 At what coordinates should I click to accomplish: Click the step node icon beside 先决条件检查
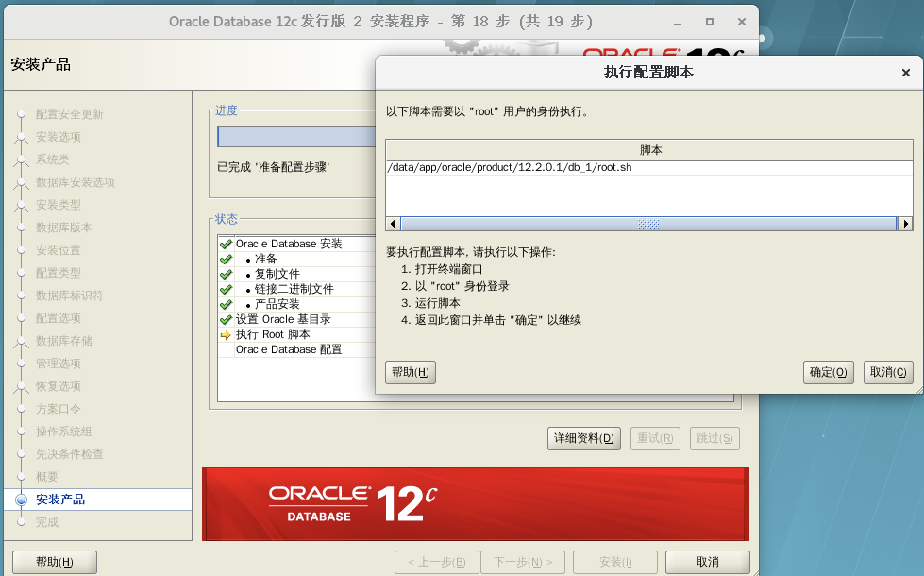(21, 454)
